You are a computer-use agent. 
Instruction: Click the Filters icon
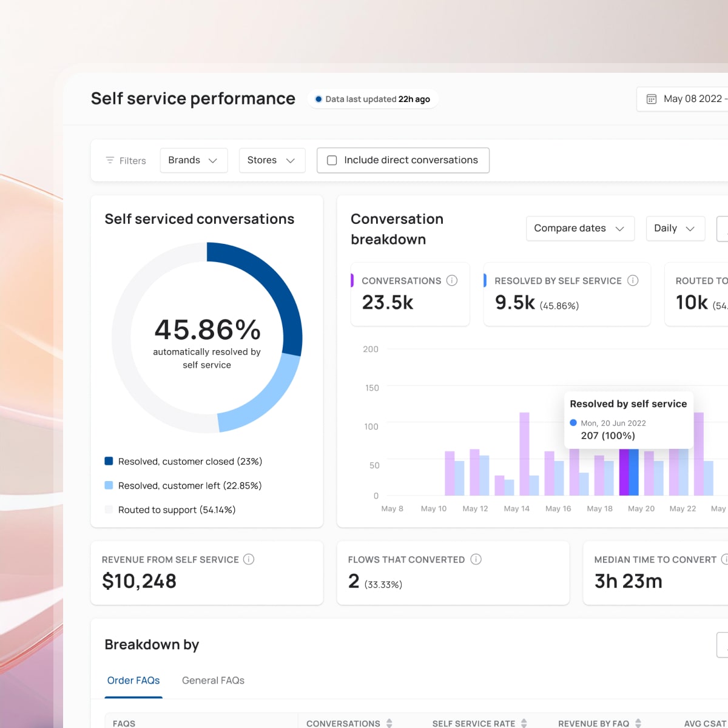tap(110, 160)
